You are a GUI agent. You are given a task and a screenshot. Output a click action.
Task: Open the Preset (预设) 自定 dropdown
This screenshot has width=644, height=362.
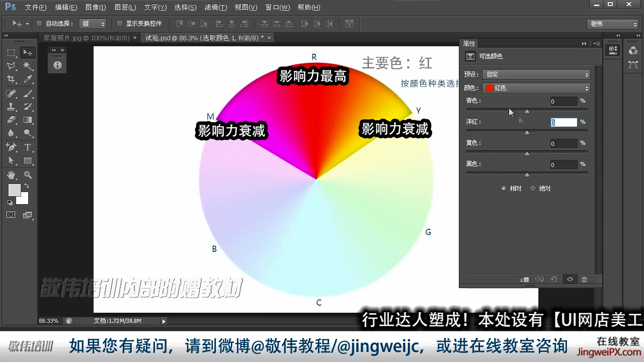click(536, 74)
